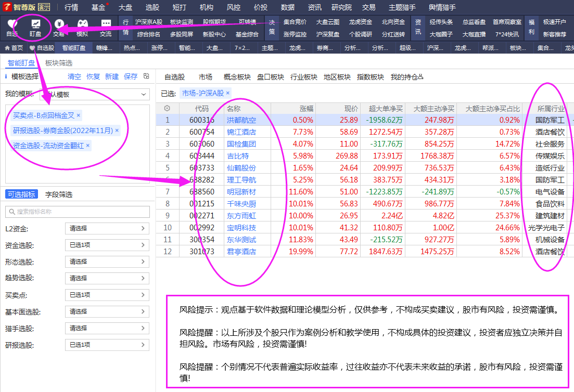Image resolution: width=574 pixels, height=392 pixels.
Task: Open 板块监测 in the toolbar
Action: click(182, 22)
